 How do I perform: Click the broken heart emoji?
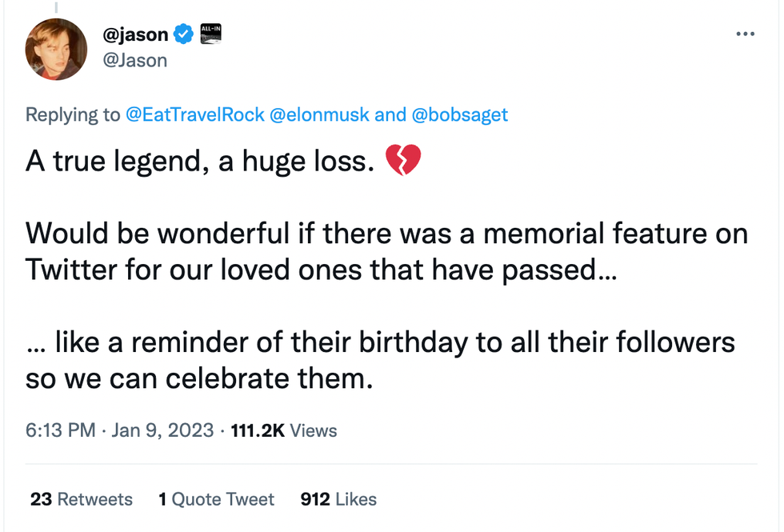click(x=402, y=161)
